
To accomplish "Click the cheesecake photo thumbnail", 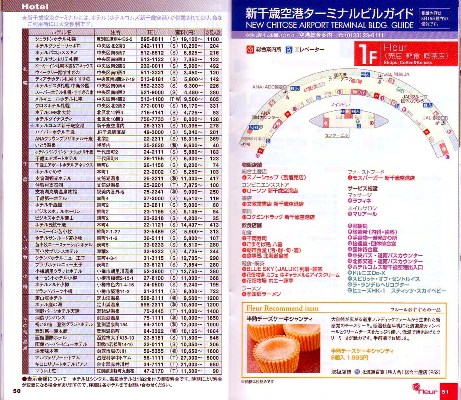I will point(283,348).
